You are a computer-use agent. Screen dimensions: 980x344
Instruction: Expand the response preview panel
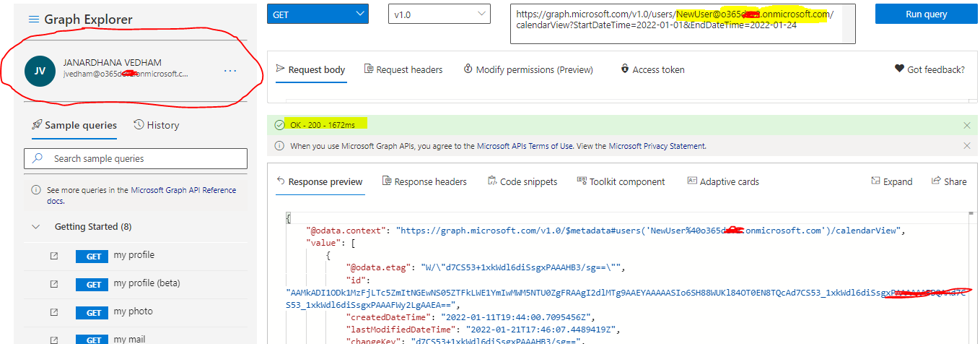(892, 181)
